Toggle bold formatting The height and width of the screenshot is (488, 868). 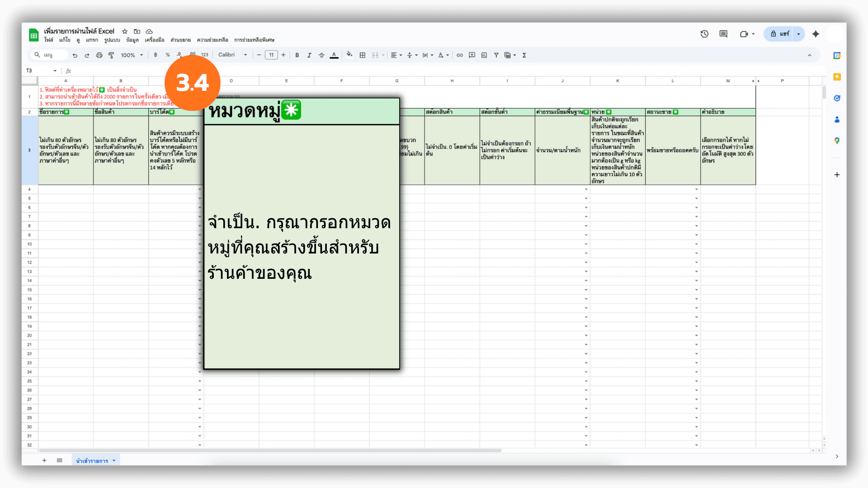point(297,55)
